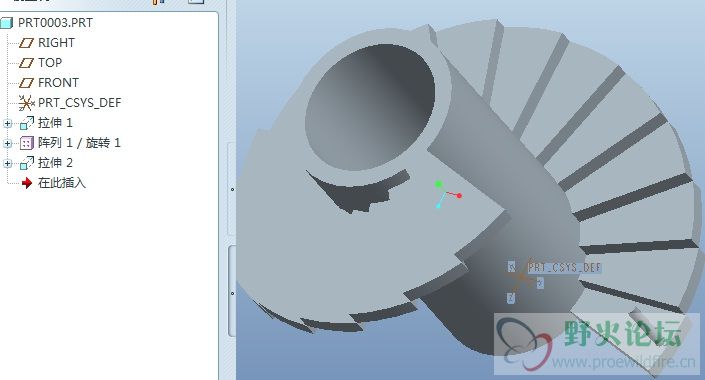
Task: Click the PRT0003.PRT part cube icon
Action: (7, 22)
